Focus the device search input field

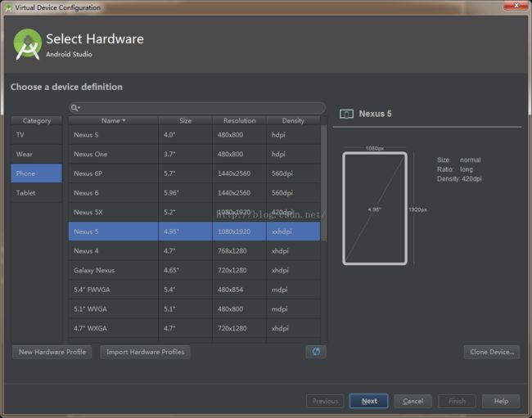pyautogui.click(x=197, y=108)
